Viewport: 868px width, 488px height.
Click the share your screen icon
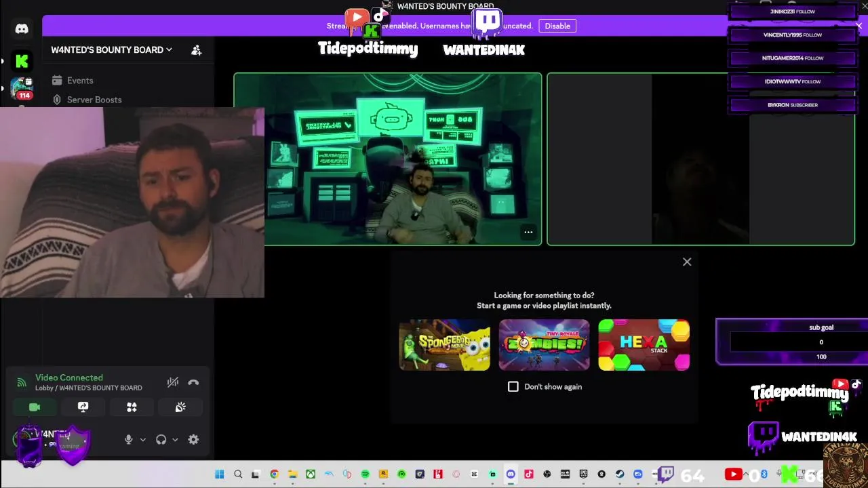click(x=83, y=407)
